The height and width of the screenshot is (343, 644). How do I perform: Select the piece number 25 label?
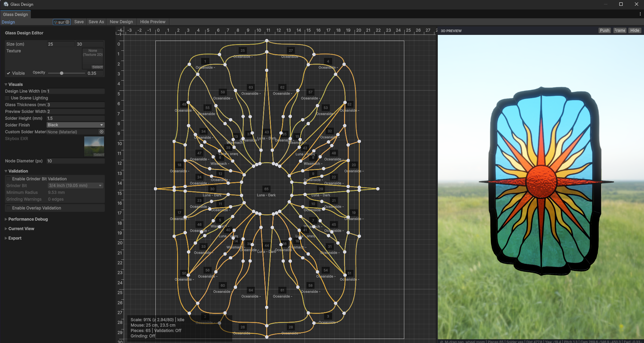click(x=243, y=50)
